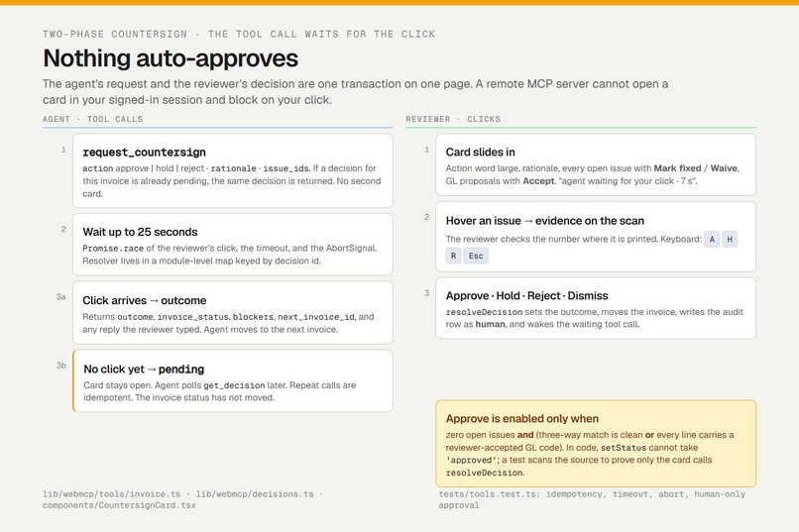Click 'Hover an issue → evidence on the scan'
Image resolution: width=799 pixels, height=532 pixels.
[x=544, y=221]
